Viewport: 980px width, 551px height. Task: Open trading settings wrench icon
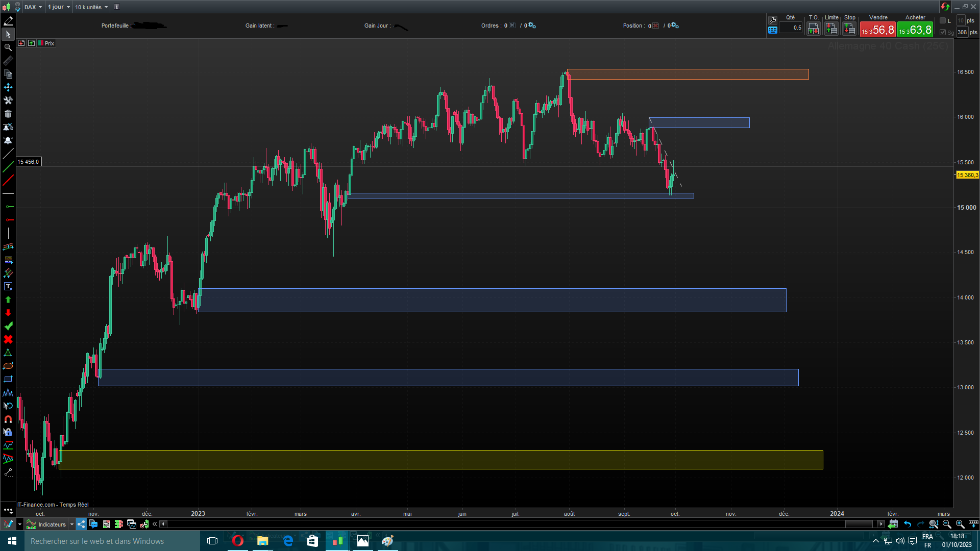[773, 20]
